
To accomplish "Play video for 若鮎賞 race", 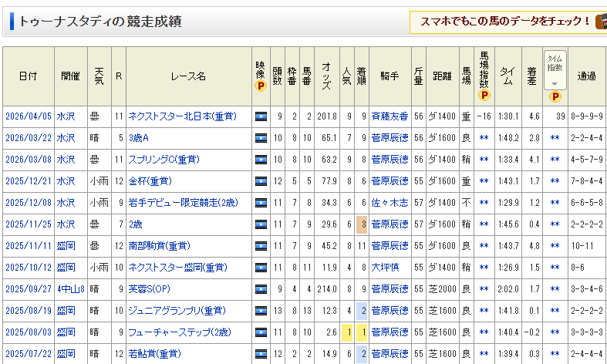I will (261, 354).
